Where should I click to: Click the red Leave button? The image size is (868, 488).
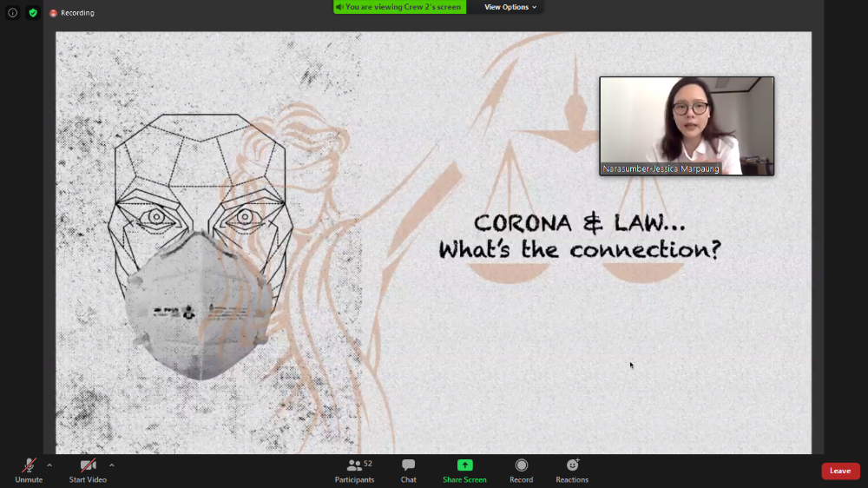(x=840, y=471)
